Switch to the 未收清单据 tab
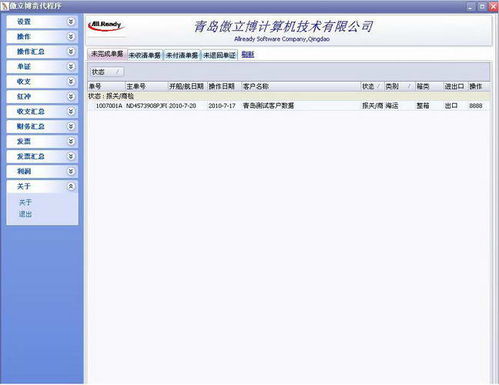Viewport: 499px width, 385px height. click(145, 55)
